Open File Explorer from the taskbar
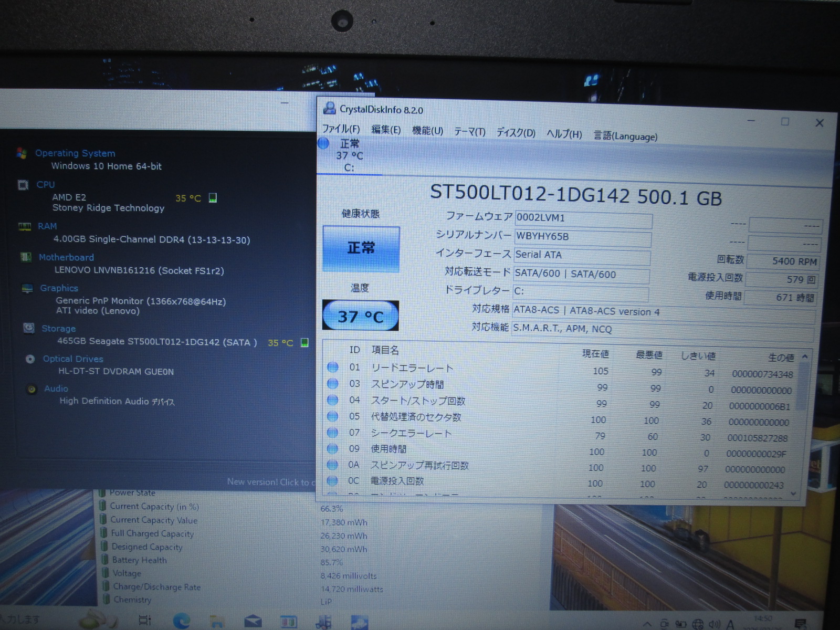The height and width of the screenshot is (630, 840). pos(217,622)
